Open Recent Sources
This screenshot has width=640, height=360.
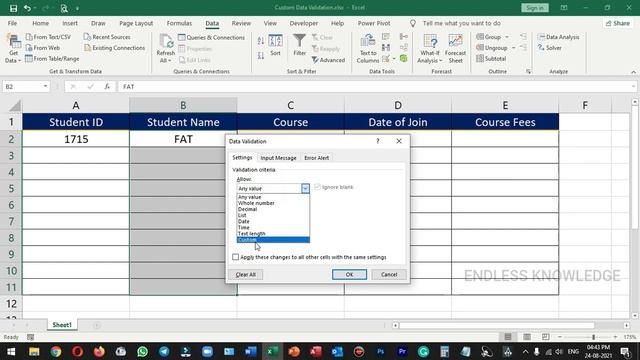(x=107, y=37)
